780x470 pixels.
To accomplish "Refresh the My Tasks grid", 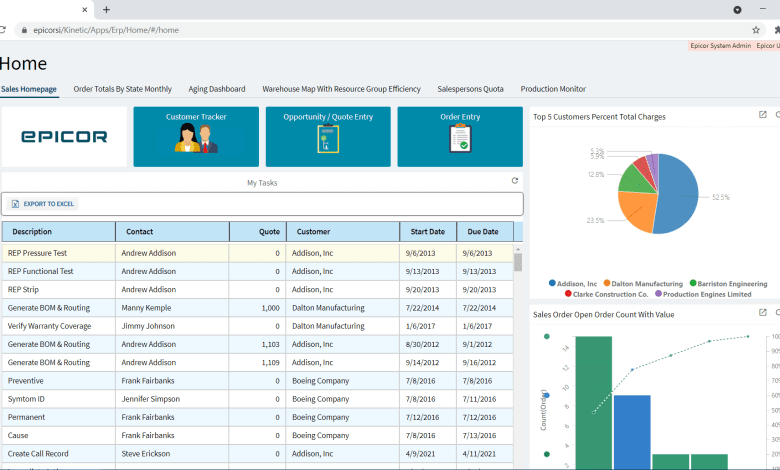I will (515, 181).
